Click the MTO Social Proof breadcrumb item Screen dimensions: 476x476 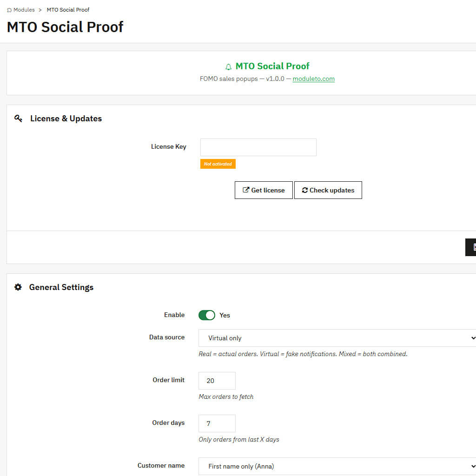pos(68,10)
